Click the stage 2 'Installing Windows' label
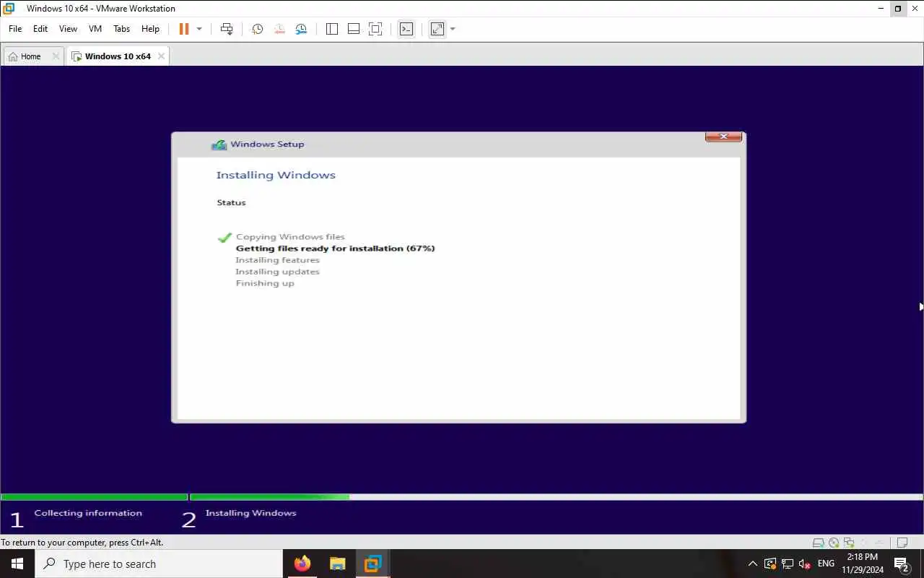Screen dimensions: 924x578 point(250,513)
